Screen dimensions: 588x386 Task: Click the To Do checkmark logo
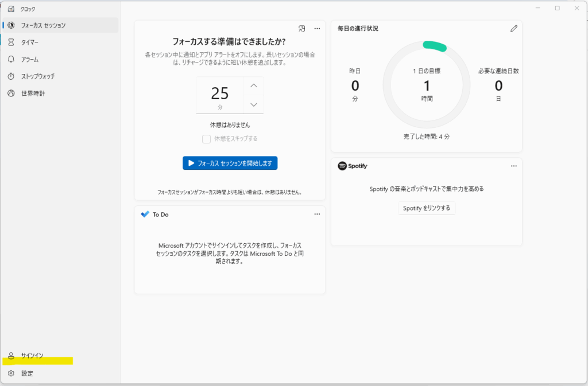tap(145, 214)
